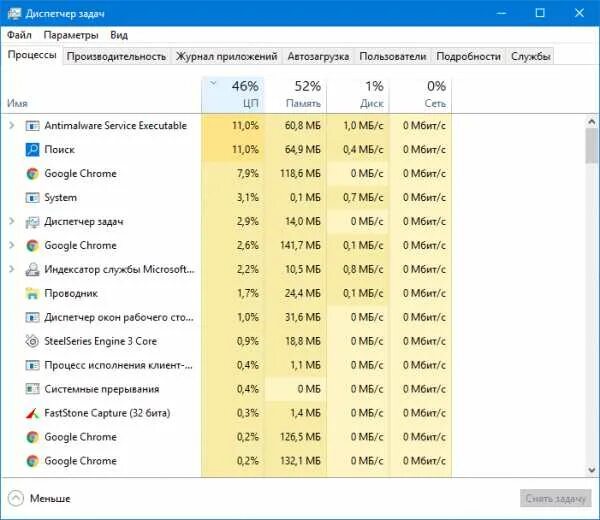The image size is (600, 520).
Task: Click the SteelSeries Engine 3 Core name
Action: [100, 341]
